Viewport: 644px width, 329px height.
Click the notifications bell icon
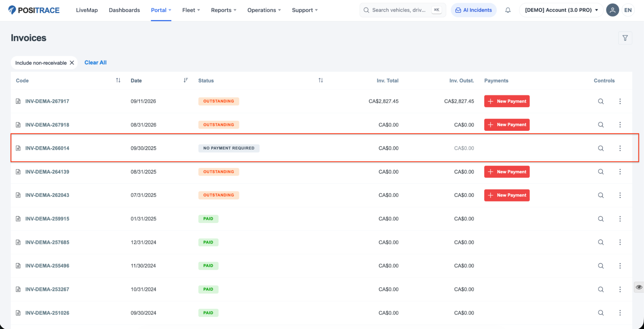508,10
